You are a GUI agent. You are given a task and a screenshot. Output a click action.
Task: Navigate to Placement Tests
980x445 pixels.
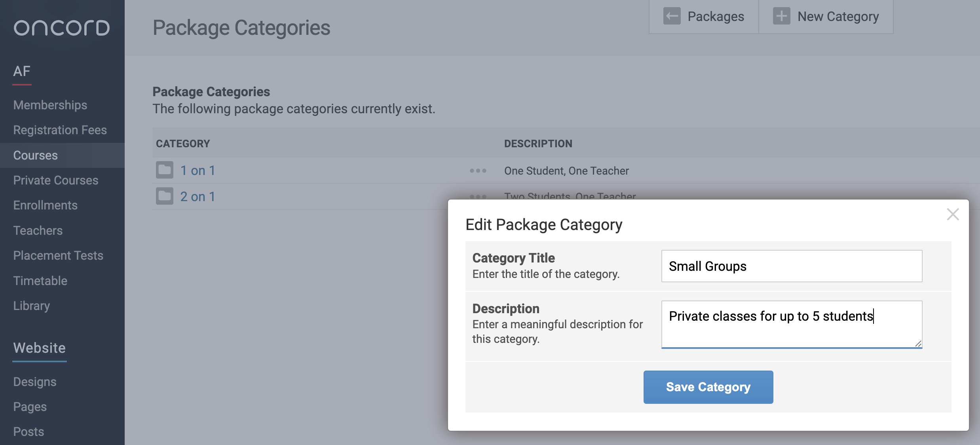pyautogui.click(x=58, y=255)
